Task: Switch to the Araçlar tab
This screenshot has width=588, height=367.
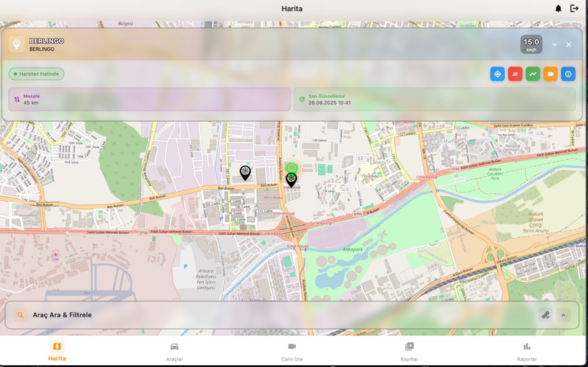Action: coord(175,351)
